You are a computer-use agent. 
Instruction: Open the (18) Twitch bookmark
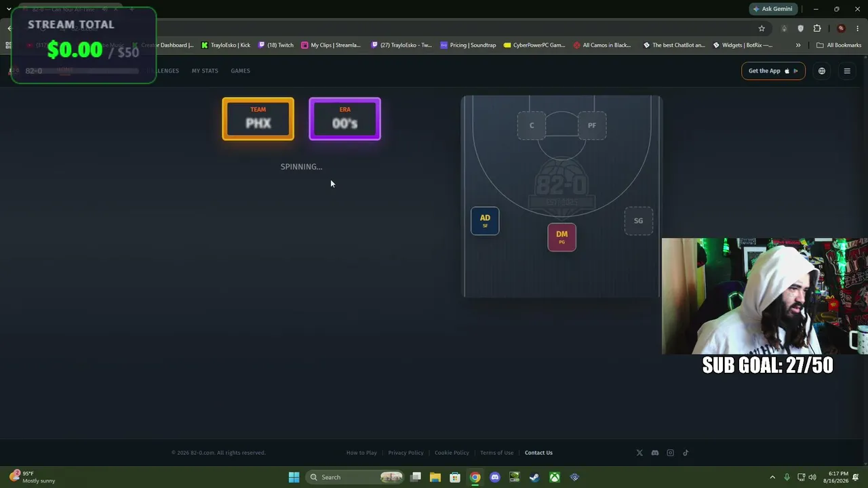[x=276, y=45]
